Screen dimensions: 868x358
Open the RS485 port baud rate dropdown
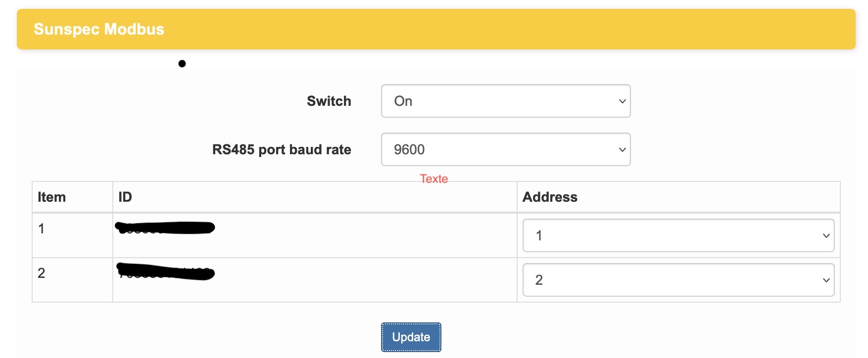[x=505, y=149]
